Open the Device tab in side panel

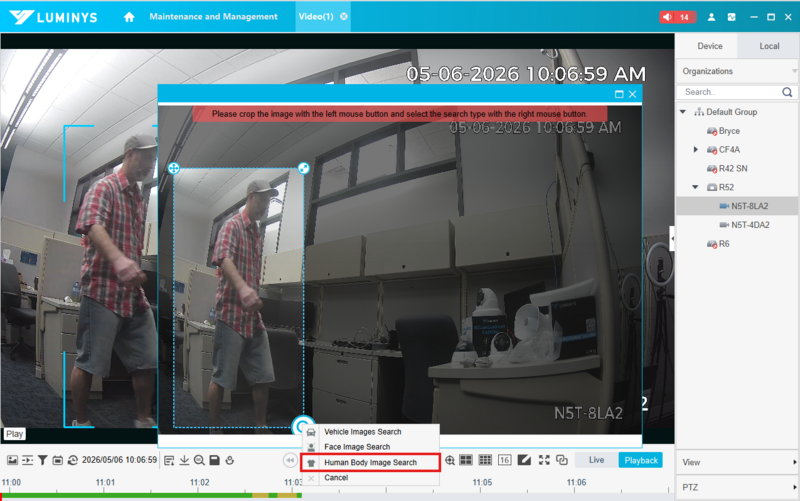coord(710,46)
